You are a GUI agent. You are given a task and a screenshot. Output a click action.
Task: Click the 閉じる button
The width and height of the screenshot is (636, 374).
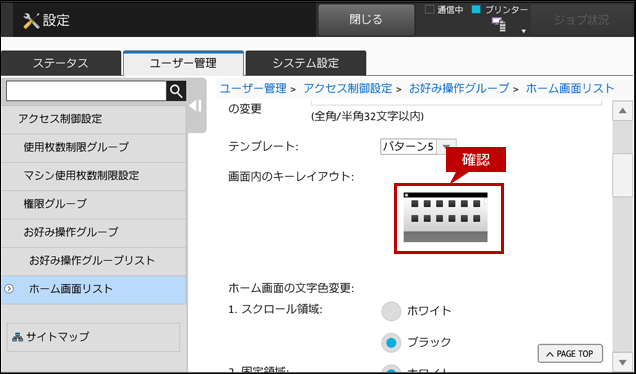pos(366,20)
